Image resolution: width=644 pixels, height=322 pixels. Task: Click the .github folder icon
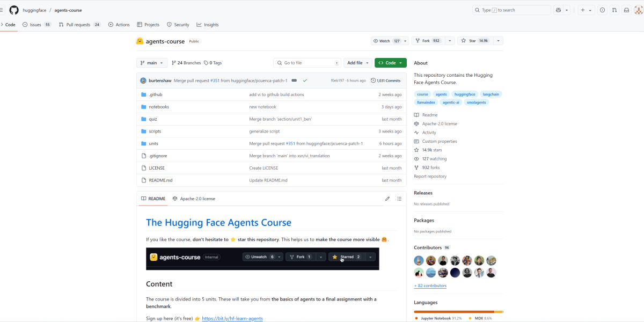point(144,94)
